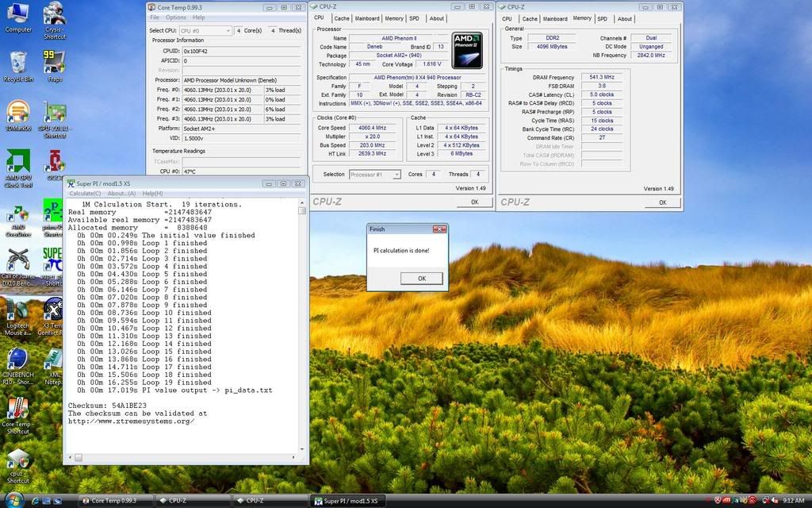The width and height of the screenshot is (812, 508).
Task: Launch the GPU-Z shortcut icon
Action: click(x=55, y=120)
